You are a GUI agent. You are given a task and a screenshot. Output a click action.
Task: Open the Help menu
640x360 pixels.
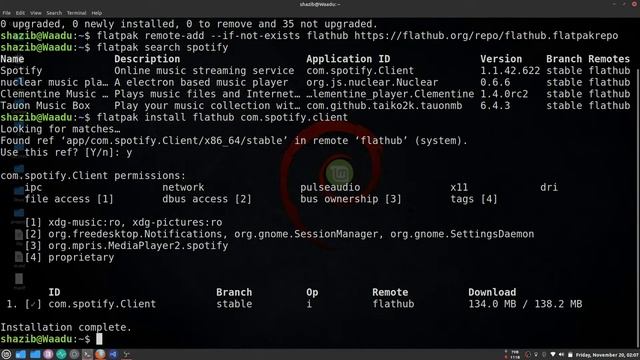[97, 13]
